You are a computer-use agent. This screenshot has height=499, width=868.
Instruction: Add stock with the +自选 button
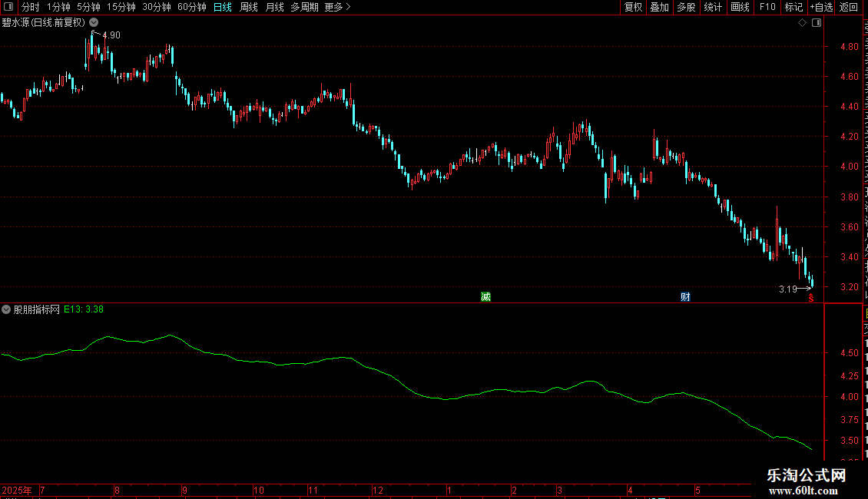[x=821, y=7]
